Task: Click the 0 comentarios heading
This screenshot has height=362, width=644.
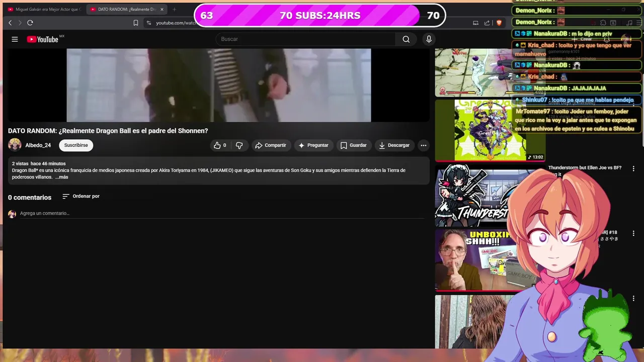Action: (30, 198)
